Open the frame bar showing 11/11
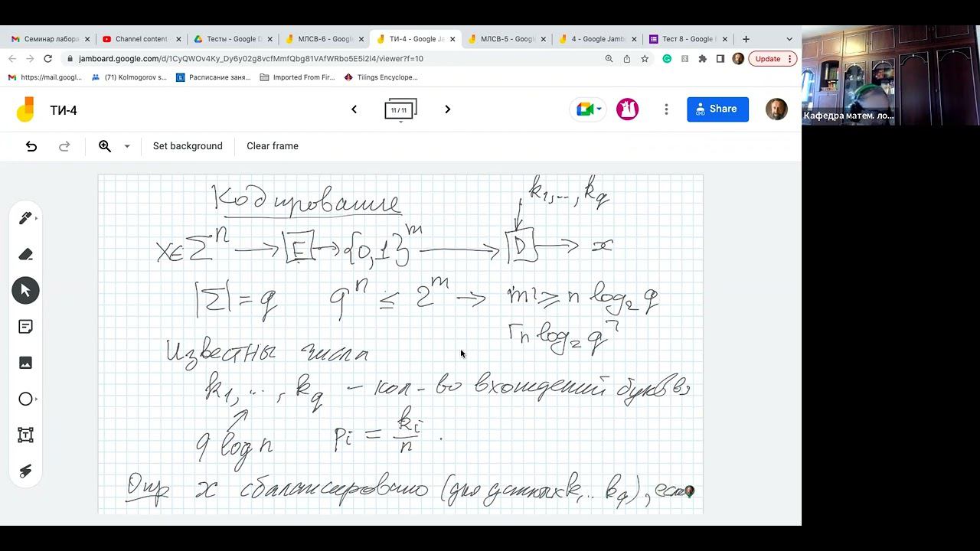Screen dimensions: 980x551 click(x=400, y=110)
